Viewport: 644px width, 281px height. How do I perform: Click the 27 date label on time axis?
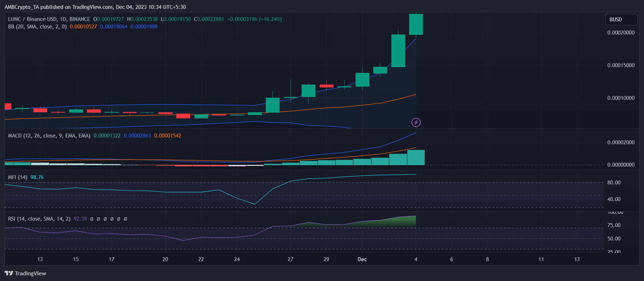tap(291, 259)
